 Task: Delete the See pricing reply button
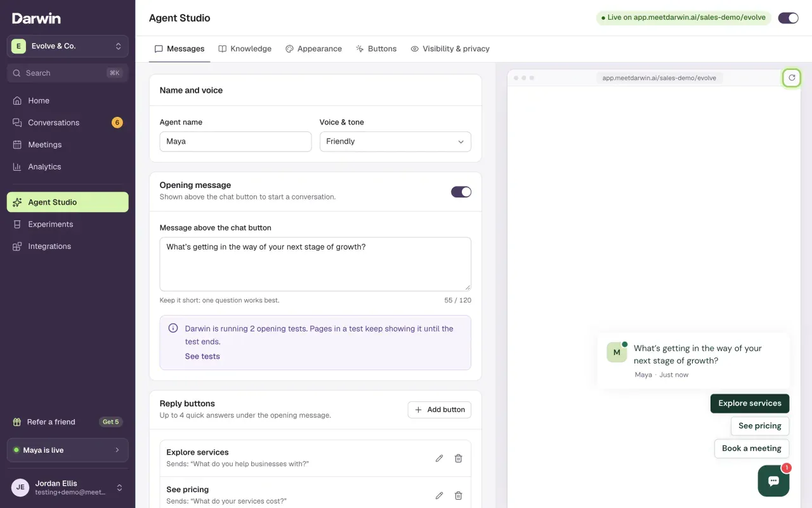(459, 495)
